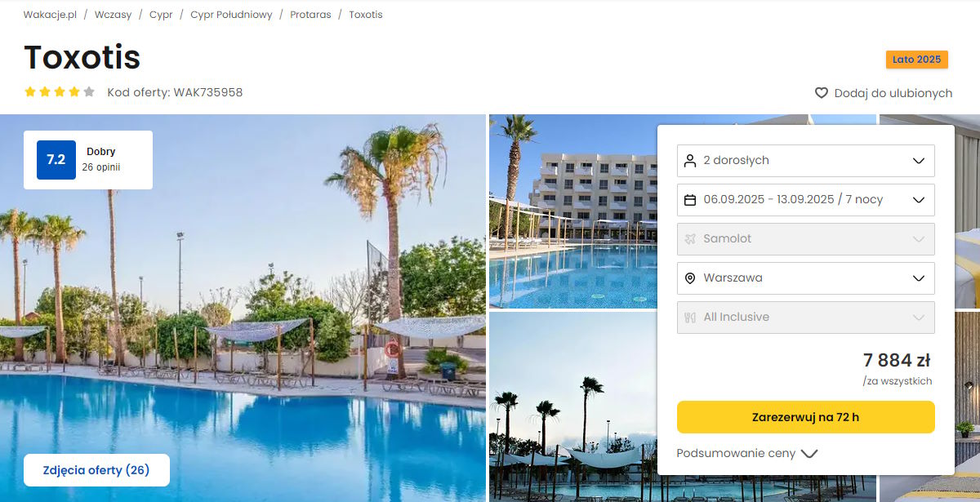The image size is (980, 502).
Task: Click the hotel star rating icons
Action: (x=60, y=92)
